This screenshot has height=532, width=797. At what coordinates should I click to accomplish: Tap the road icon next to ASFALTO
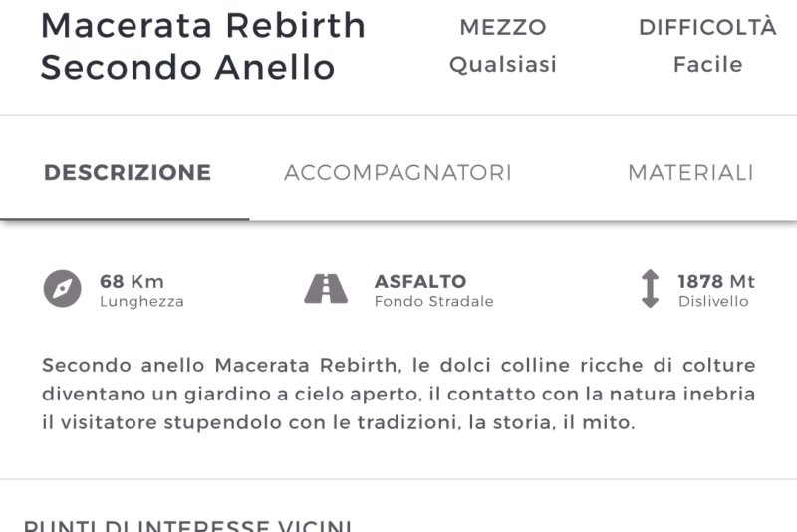click(x=326, y=289)
